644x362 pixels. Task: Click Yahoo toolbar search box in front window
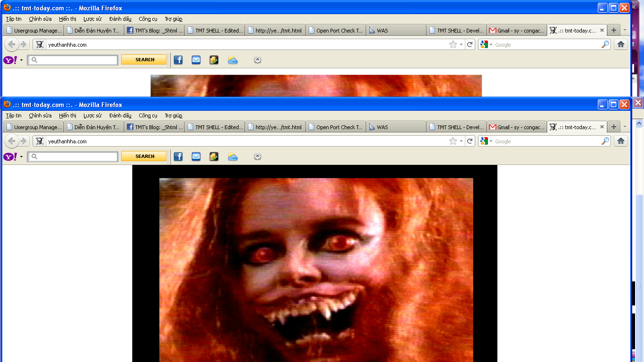(x=73, y=156)
